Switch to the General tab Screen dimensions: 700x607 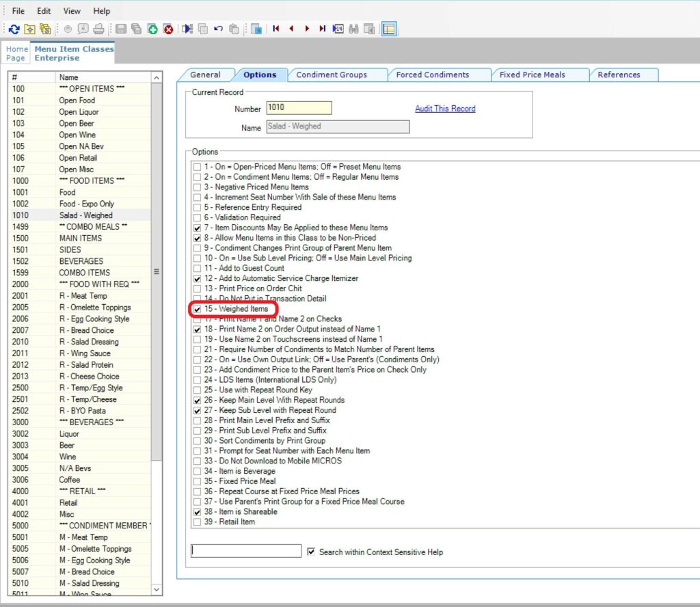tap(205, 75)
